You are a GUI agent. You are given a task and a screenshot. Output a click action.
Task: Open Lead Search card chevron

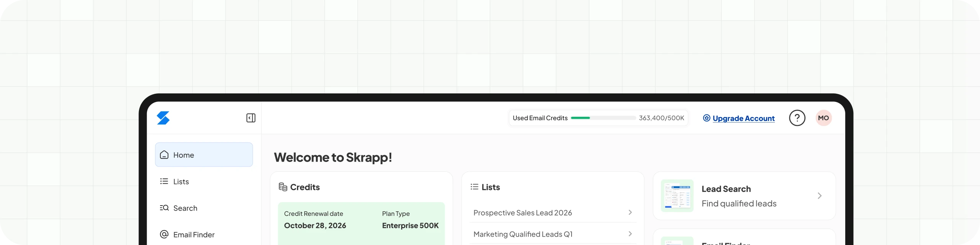(820, 196)
